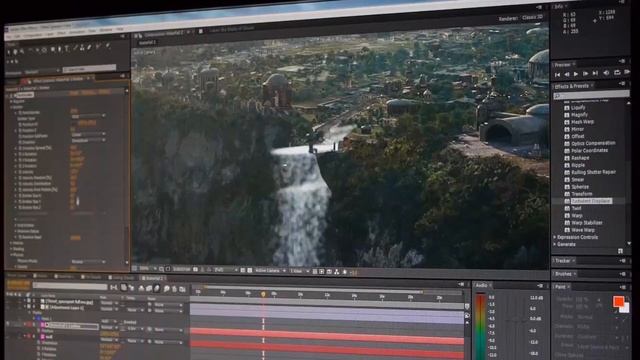
Task: Select the Liquify effect
Action: (x=578, y=108)
